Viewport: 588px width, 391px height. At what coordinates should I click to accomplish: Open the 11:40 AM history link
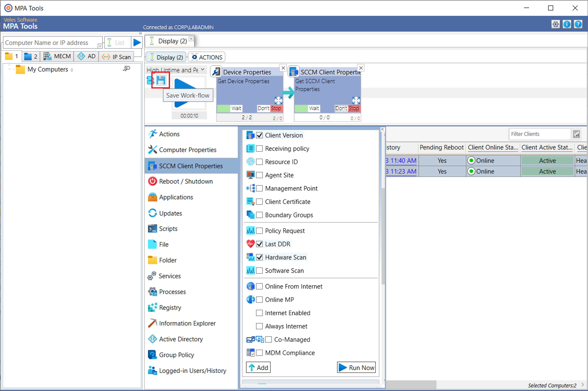401,161
